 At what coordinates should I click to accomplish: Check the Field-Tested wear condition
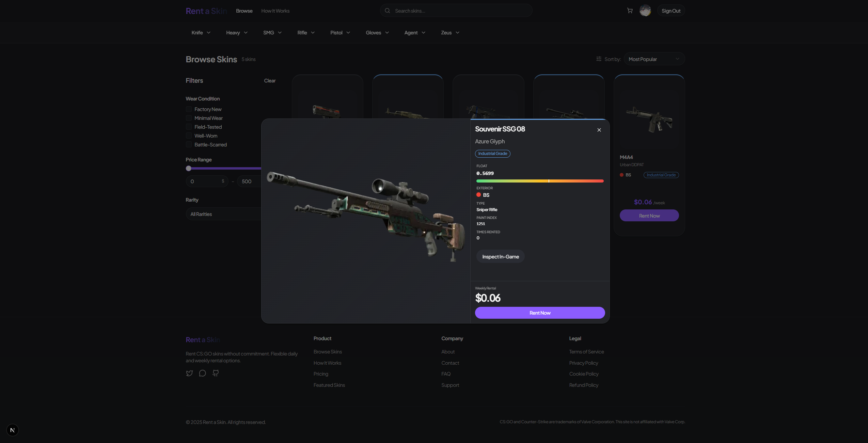(189, 127)
